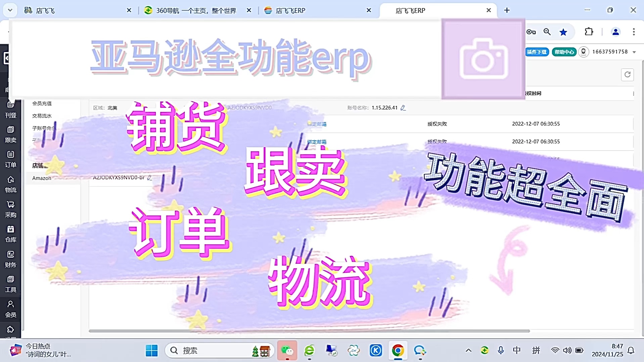Open the 订单 sidebar module
The width and height of the screenshot is (644, 362).
(x=10, y=159)
